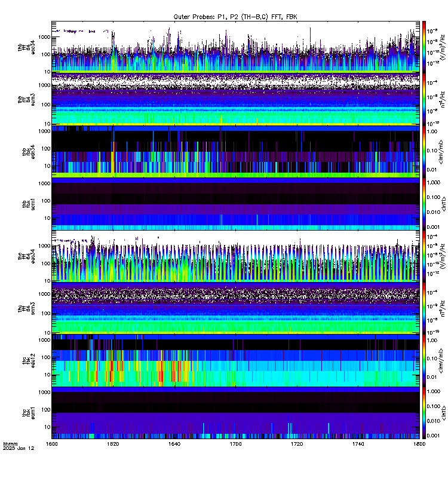Click the 1640 time axis label
448x478 pixels.
(x=174, y=444)
